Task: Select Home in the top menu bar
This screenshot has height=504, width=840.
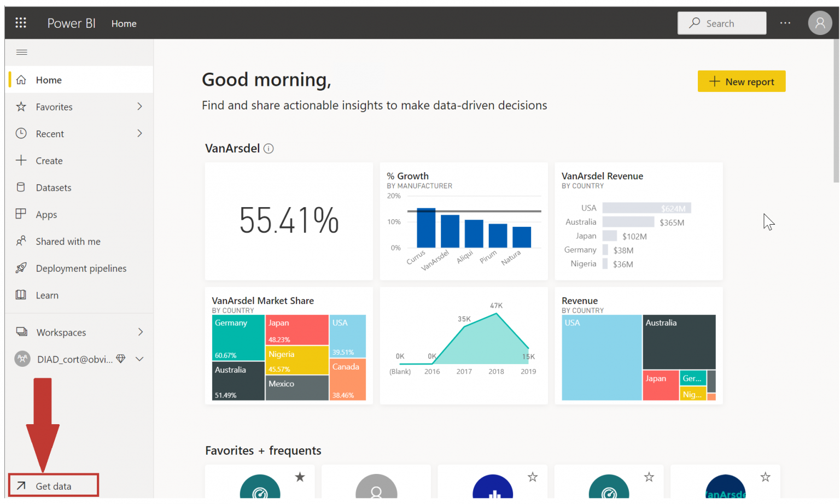Action: click(x=124, y=23)
